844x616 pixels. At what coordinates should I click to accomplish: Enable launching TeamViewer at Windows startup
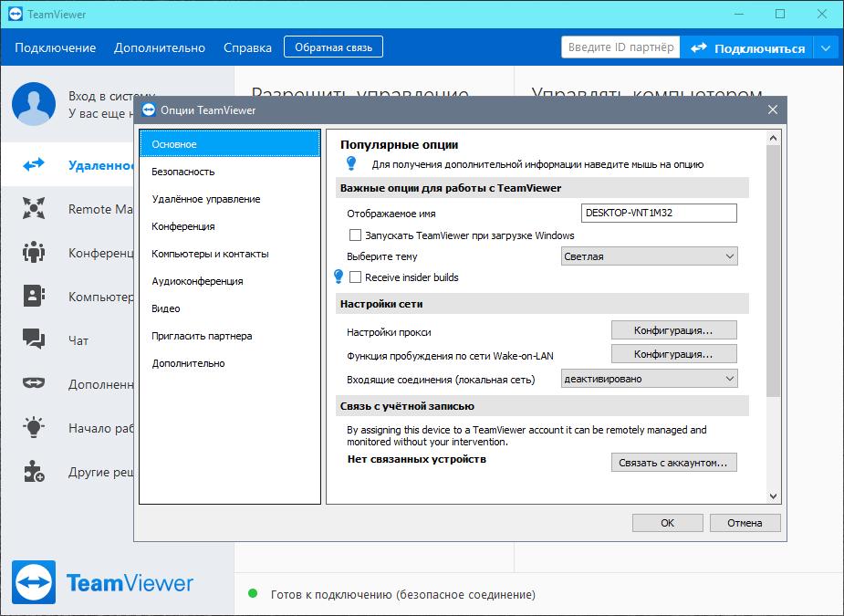tap(356, 235)
